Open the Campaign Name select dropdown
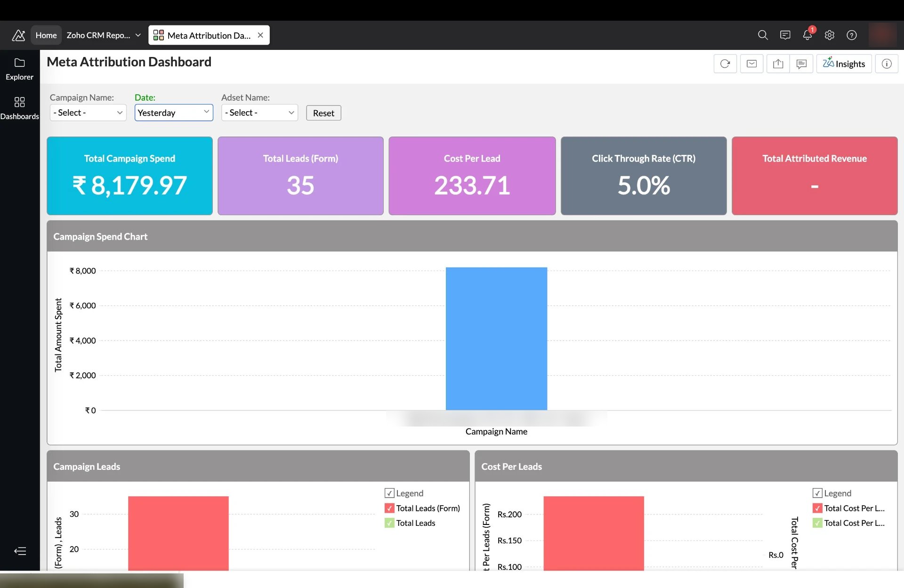 coord(88,113)
